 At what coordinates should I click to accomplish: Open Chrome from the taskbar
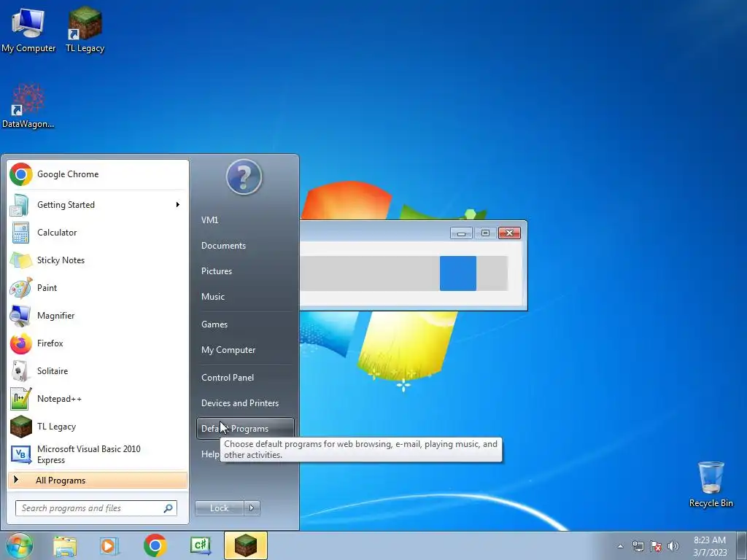point(155,545)
